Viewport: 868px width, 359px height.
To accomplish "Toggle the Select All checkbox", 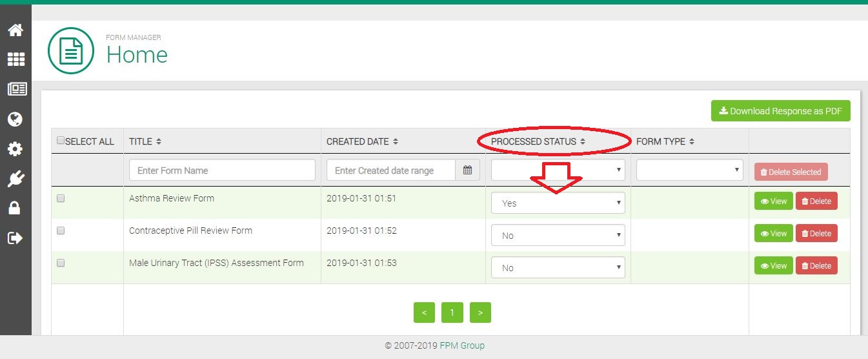I will (61, 141).
